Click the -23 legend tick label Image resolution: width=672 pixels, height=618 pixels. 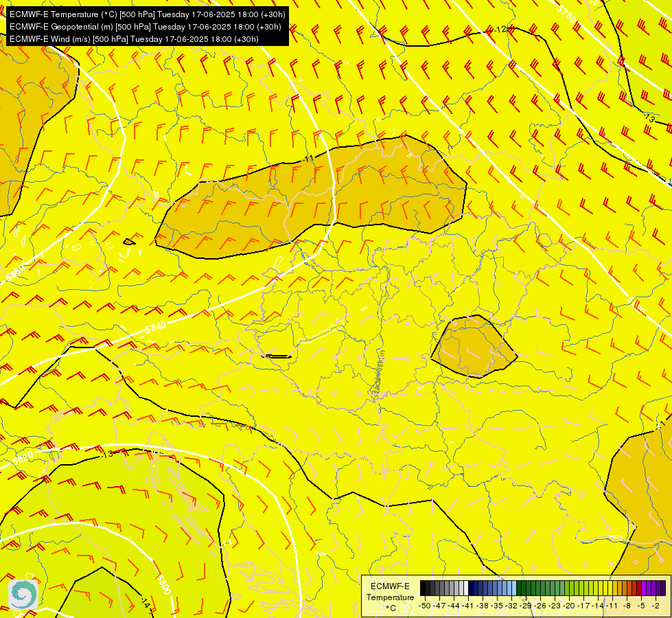pos(555,606)
